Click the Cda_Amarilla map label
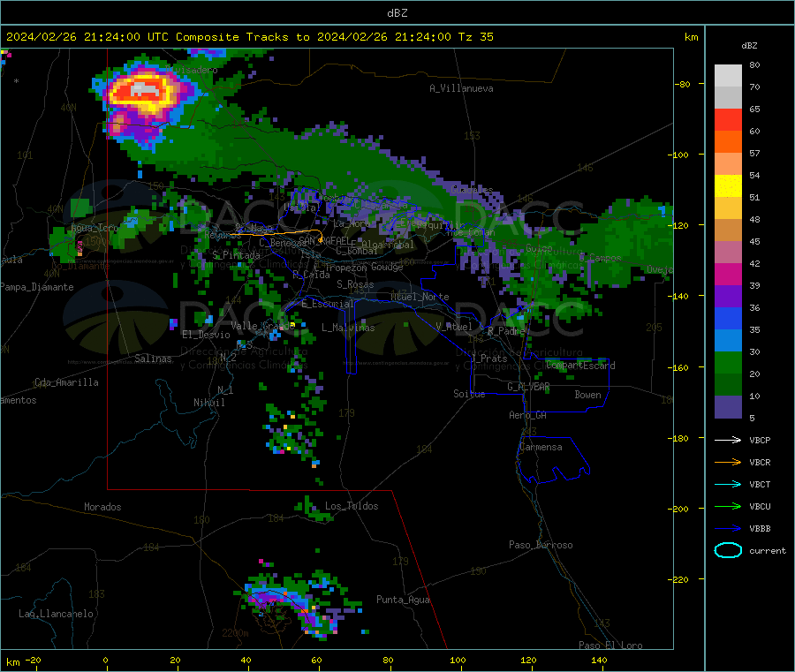Viewport: 795px width, 672px height. click(66, 382)
